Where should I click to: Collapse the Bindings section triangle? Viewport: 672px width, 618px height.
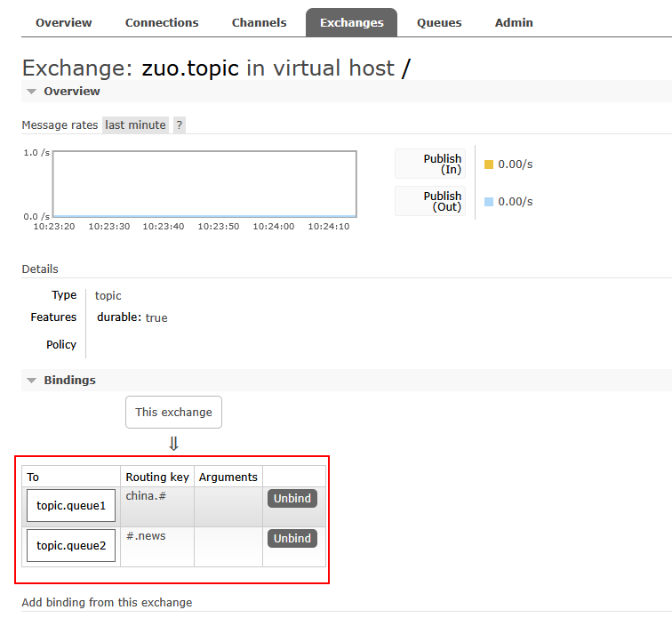[32, 381]
